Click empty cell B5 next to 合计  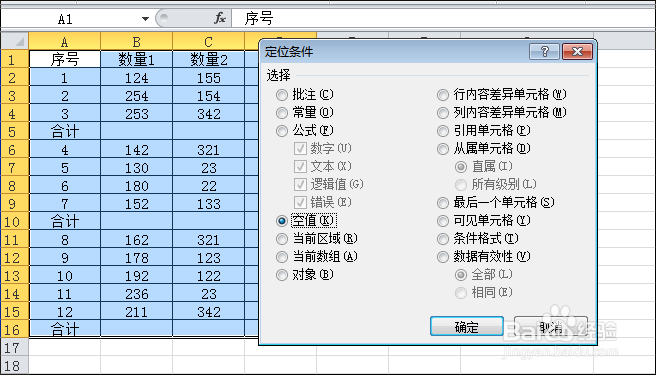tap(136, 131)
